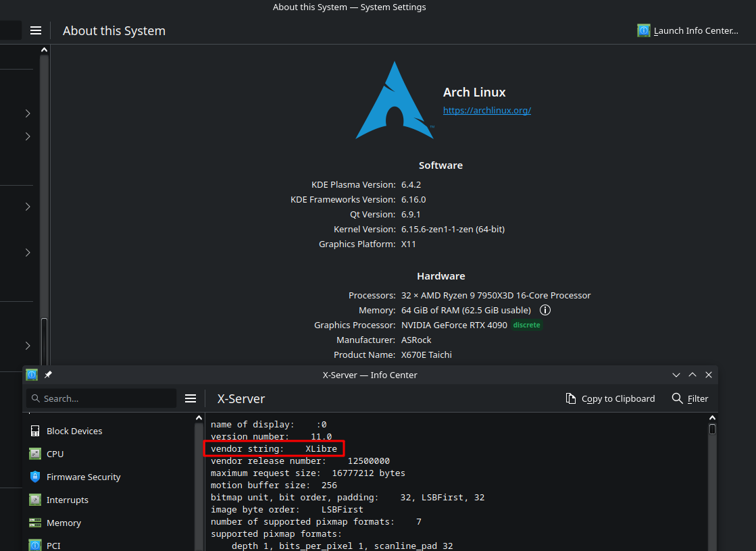Click Launch Info Center icon

pos(644,31)
